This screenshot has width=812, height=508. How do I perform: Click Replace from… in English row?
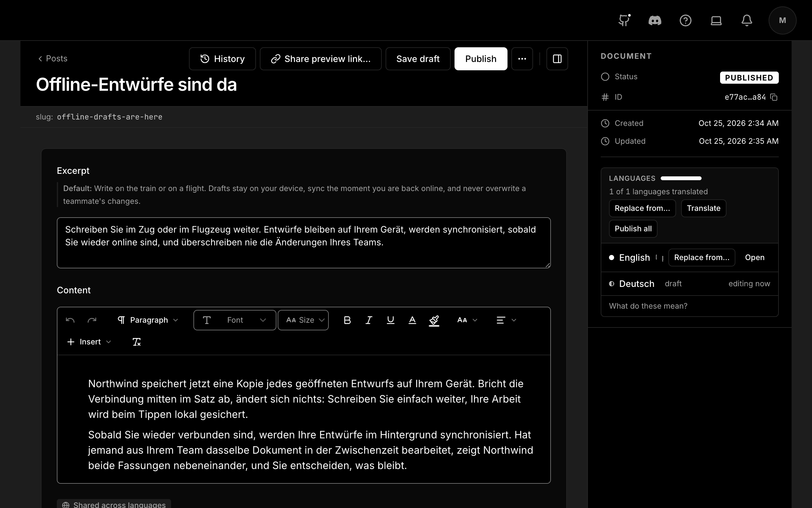point(702,258)
